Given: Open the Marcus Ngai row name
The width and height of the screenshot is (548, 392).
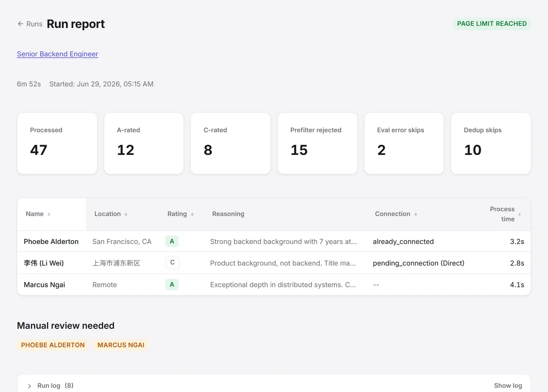Looking at the screenshot, I should click(x=45, y=285).
